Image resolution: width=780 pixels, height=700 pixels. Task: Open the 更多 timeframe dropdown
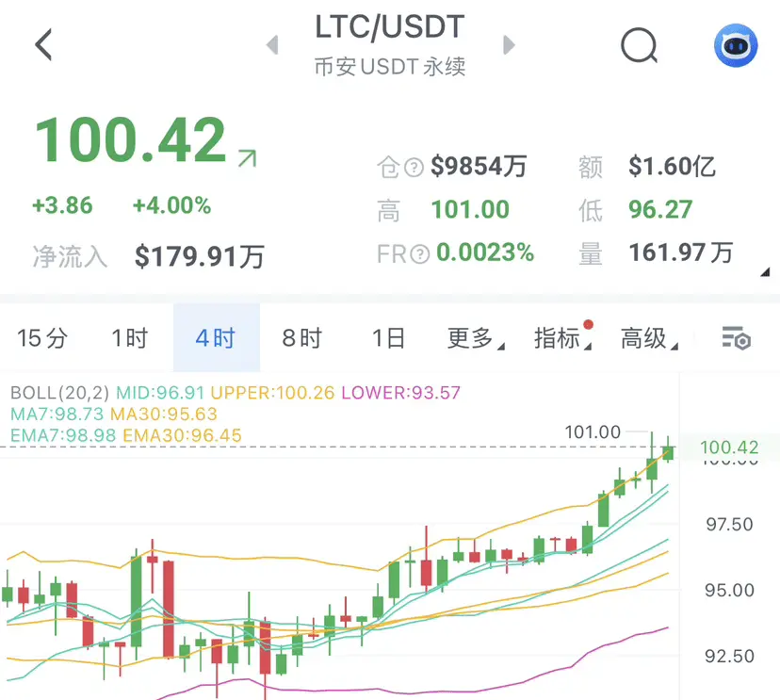pyautogui.click(x=476, y=338)
